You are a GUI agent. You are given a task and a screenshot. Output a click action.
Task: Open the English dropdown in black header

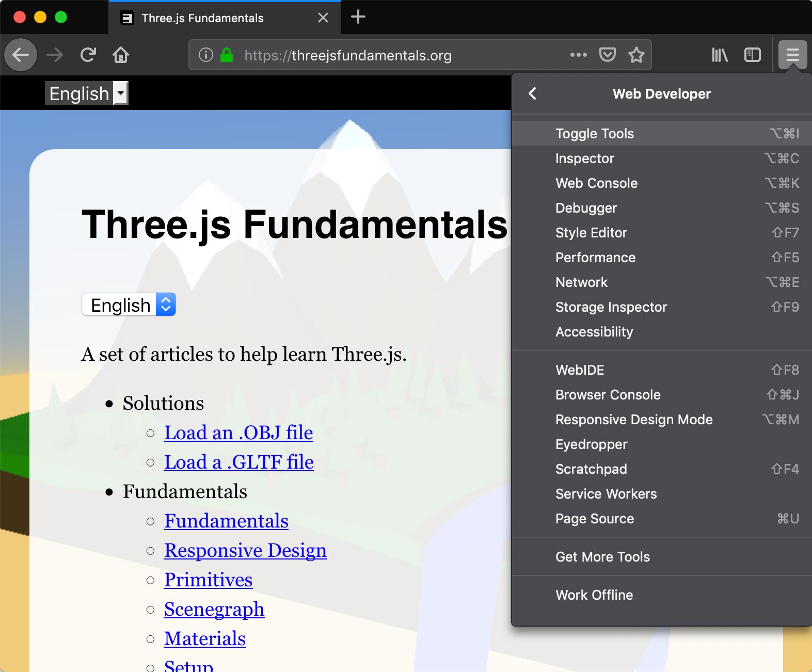click(x=87, y=93)
